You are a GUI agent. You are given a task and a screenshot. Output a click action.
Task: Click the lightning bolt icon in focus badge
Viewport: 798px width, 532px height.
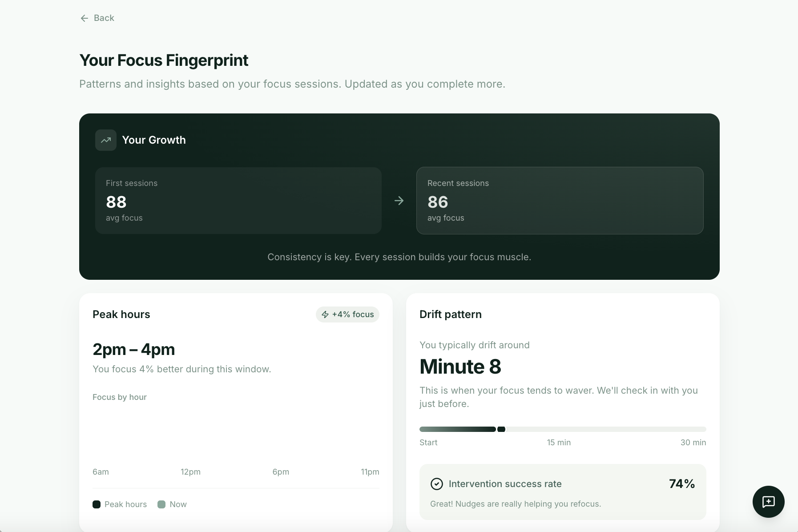pos(325,314)
